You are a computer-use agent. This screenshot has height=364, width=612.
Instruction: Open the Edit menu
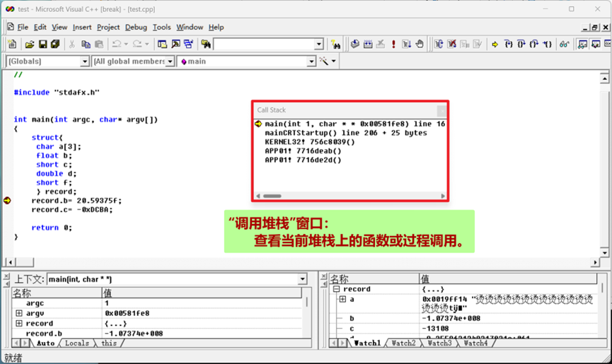pyautogui.click(x=40, y=28)
